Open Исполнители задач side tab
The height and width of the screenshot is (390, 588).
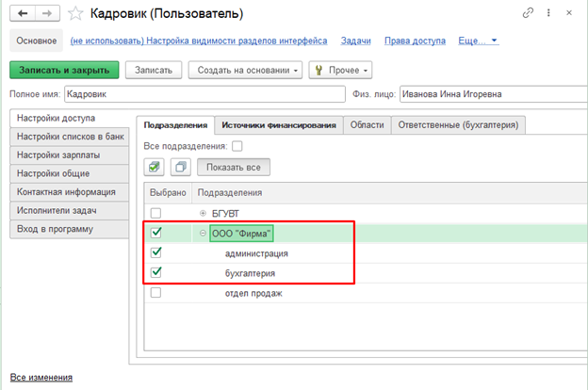click(x=70, y=210)
